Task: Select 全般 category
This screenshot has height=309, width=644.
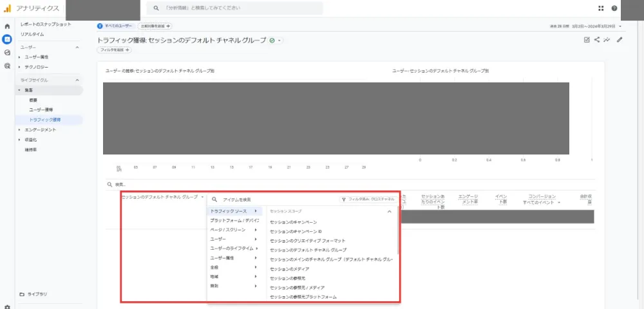Action: click(x=234, y=267)
